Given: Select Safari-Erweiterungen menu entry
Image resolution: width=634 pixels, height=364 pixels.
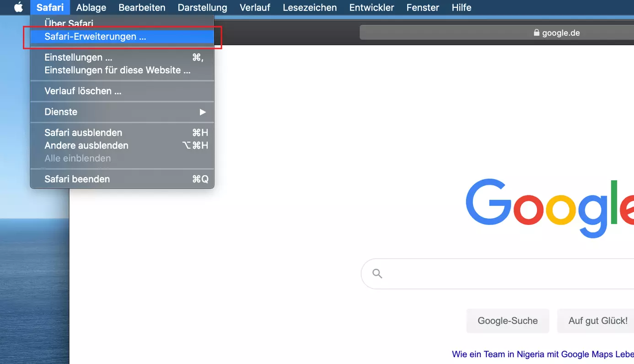Looking at the screenshot, I should pos(122,37).
